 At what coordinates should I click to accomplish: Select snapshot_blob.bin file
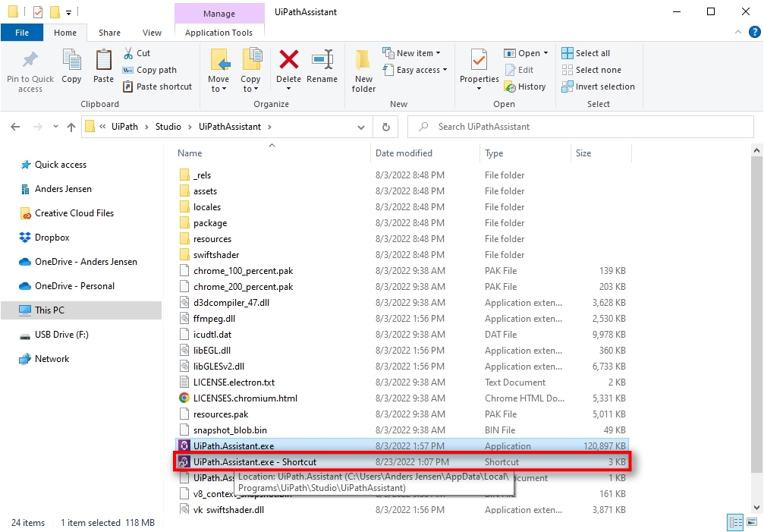click(x=402, y=430)
